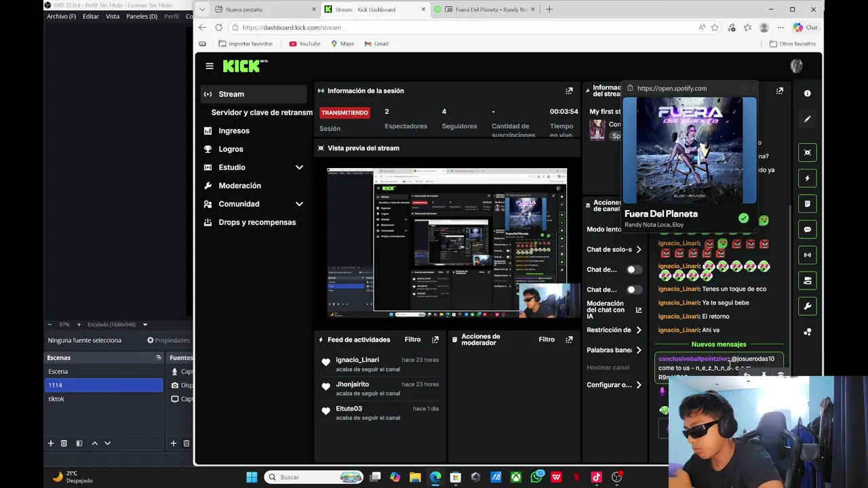Delete selected scene in OBS
Image resolution: width=868 pixels, height=488 pixels.
[64, 443]
